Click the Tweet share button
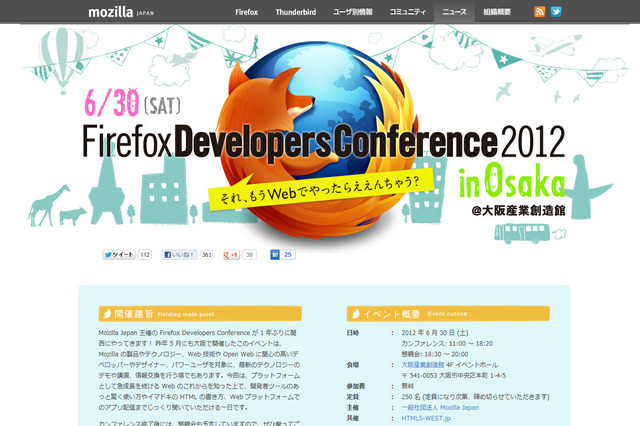This screenshot has width=640, height=426. click(119, 255)
